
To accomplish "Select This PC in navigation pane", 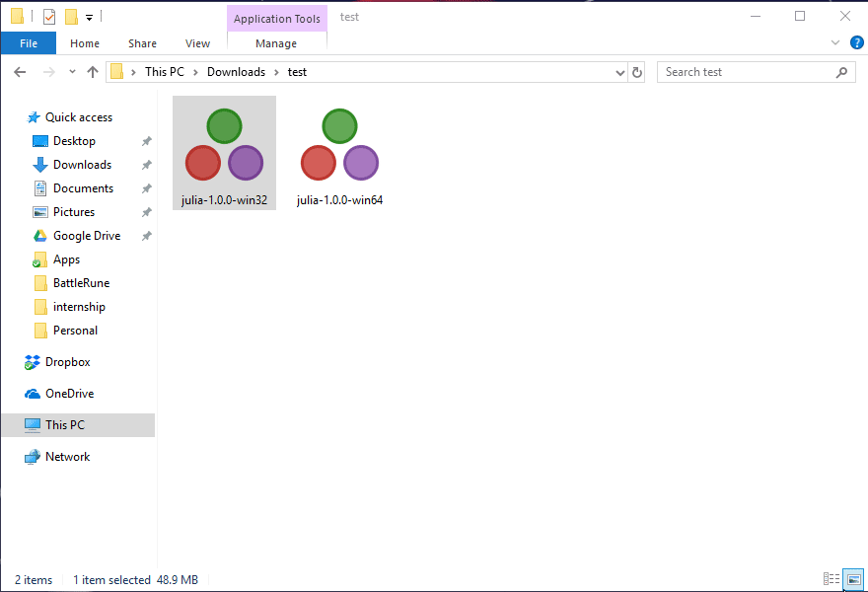I will pos(78,425).
